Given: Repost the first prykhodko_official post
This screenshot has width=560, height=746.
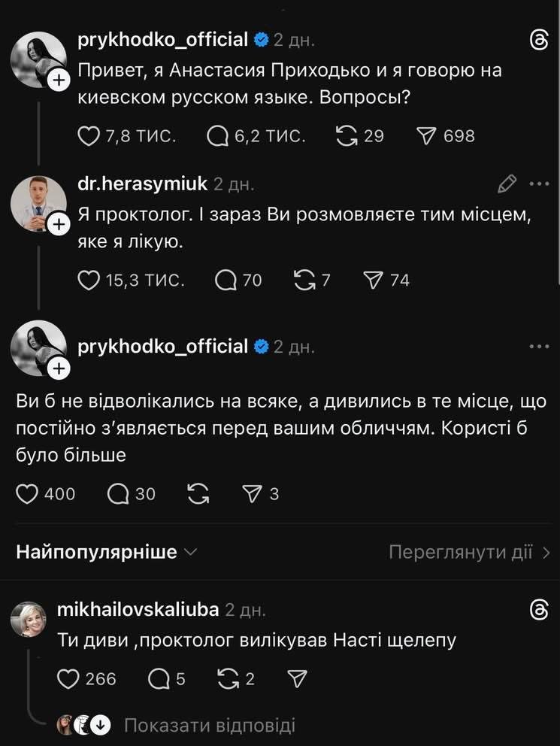Looking at the screenshot, I should (347, 136).
